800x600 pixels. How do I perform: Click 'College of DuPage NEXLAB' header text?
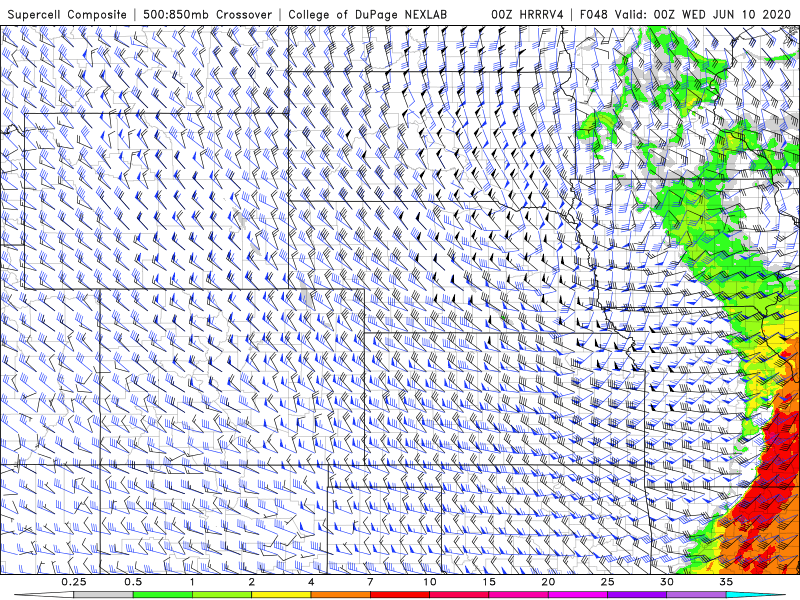pyautogui.click(x=367, y=14)
